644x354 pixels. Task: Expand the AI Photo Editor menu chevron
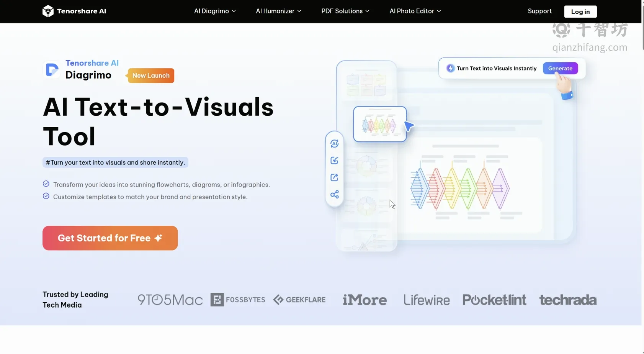click(x=439, y=11)
